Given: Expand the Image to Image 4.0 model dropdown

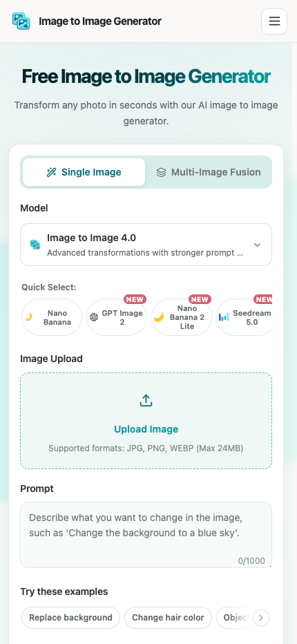Looking at the screenshot, I should pos(146,245).
